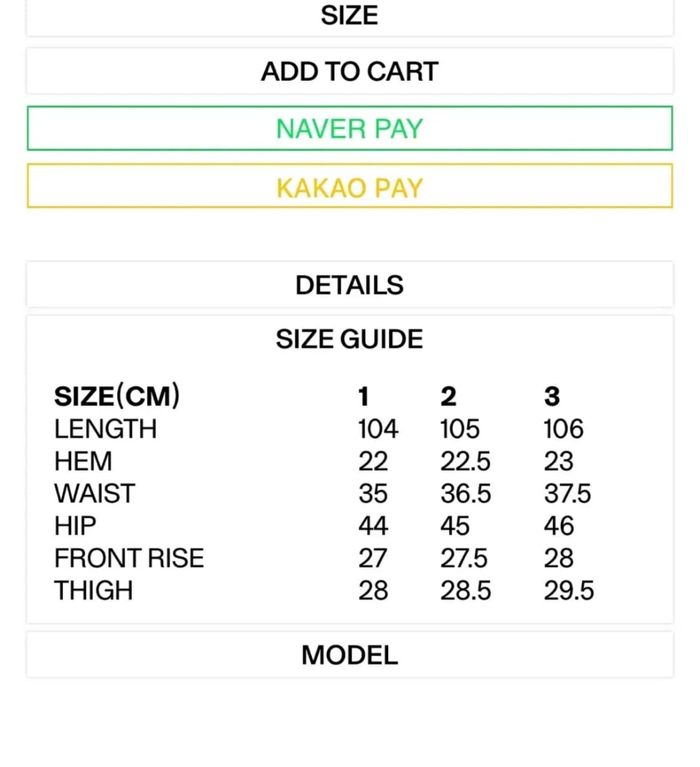Pay with the green NAVER PAY button

(349, 129)
